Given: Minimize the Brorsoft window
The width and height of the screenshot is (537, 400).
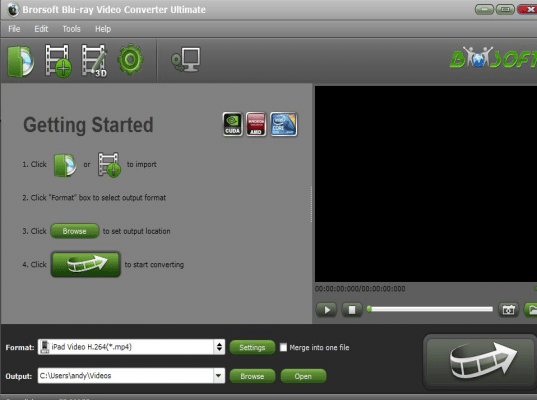Looking at the screenshot, I should tap(484, 9).
